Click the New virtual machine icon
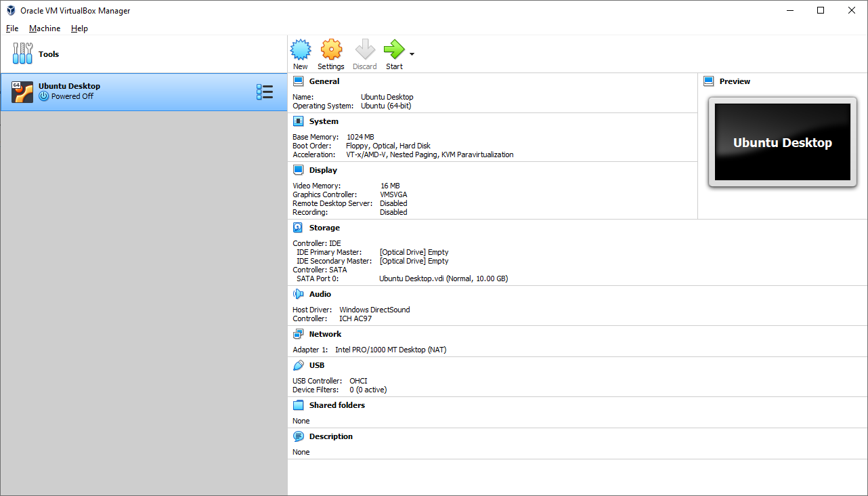Image resolution: width=868 pixels, height=496 pixels. click(x=301, y=49)
